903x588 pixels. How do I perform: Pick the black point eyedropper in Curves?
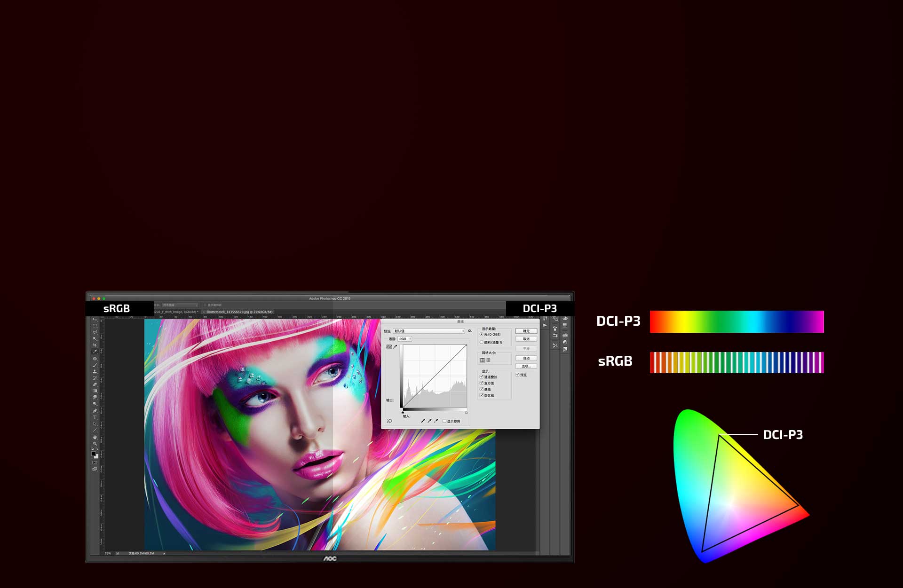(423, 421)
